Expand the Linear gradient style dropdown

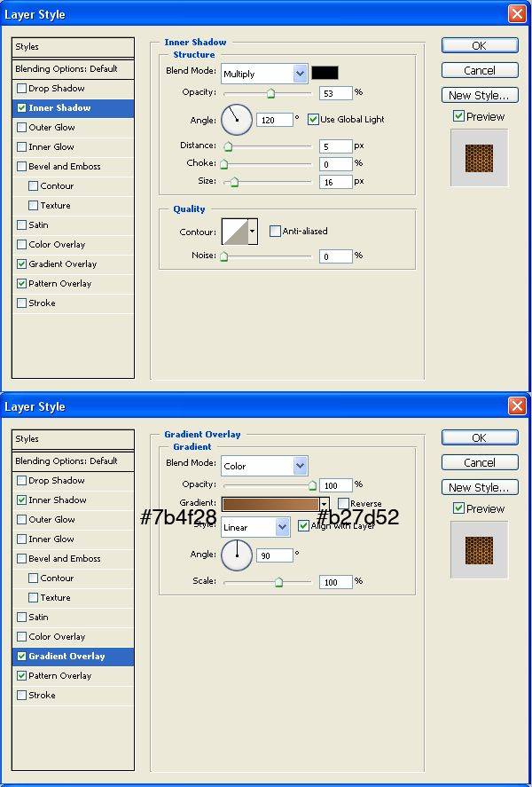click(x=255, y=527)
